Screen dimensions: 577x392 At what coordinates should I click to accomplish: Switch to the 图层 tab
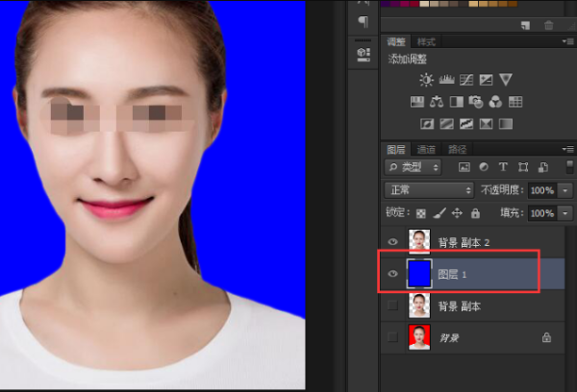coord(395,149)
